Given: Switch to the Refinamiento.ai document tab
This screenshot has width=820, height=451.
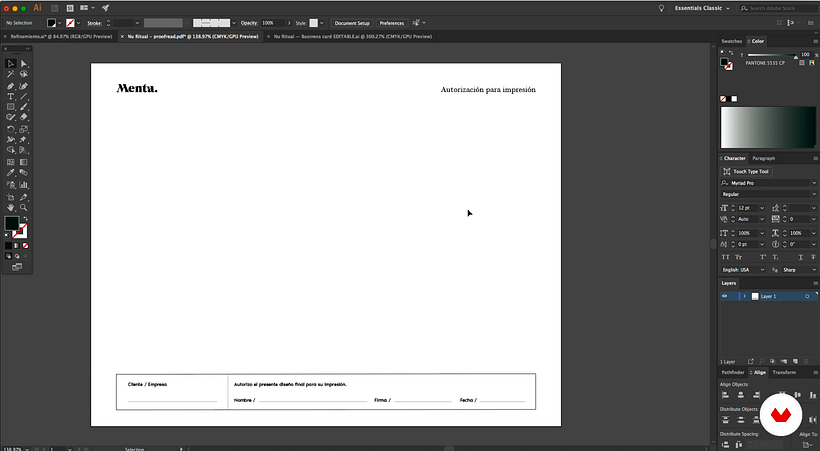Looking at the screenshot, I should coord(61,37).
